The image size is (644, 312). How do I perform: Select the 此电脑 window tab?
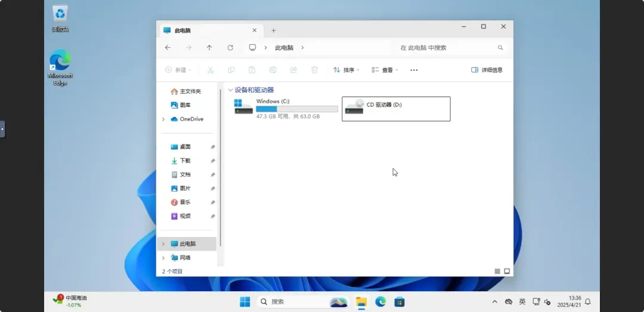(x=210, y=30)
